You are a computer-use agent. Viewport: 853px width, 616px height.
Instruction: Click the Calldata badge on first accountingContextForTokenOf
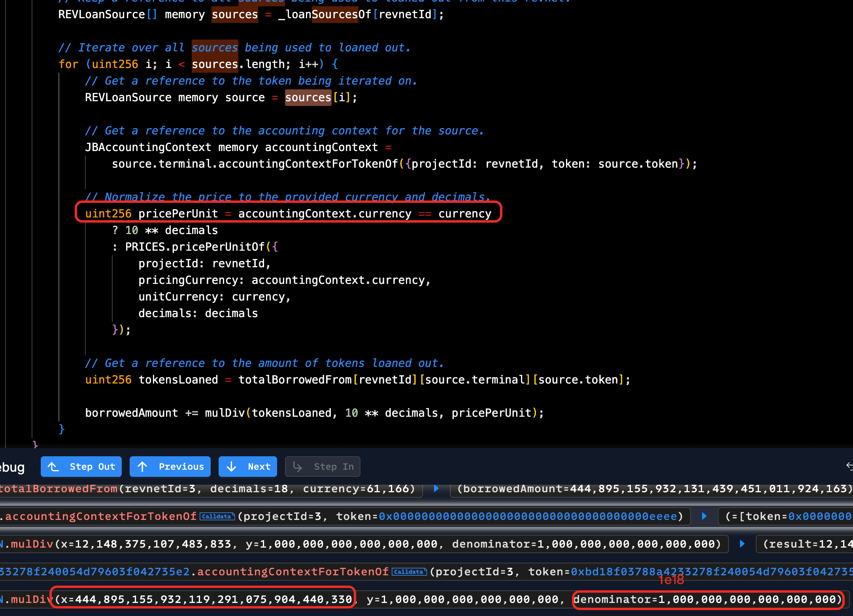pos(217,516)
